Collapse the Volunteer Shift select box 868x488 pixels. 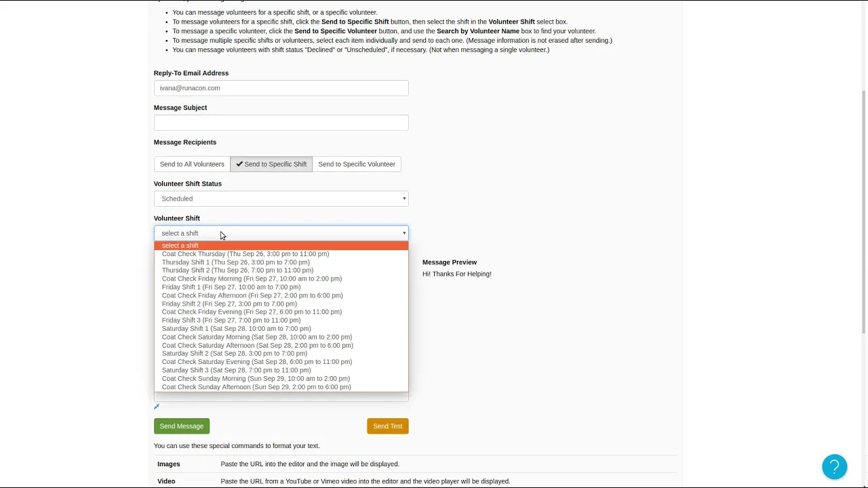(281, 233)
